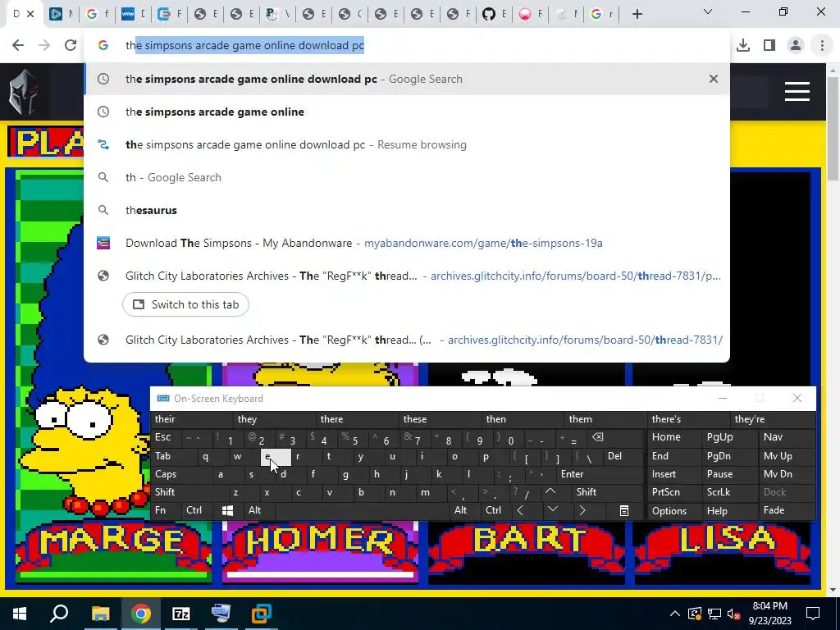The image size is (840, 630).
Task: Open the taskbar Search magnifier icon
Action: pyautogui.click(x=59, y=614)
